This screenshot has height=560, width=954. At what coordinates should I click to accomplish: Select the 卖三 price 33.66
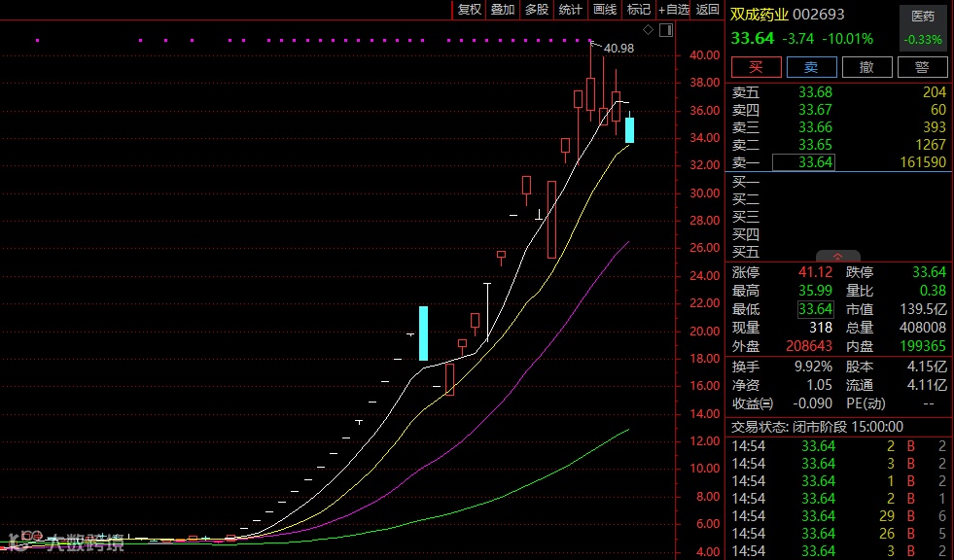815,127
